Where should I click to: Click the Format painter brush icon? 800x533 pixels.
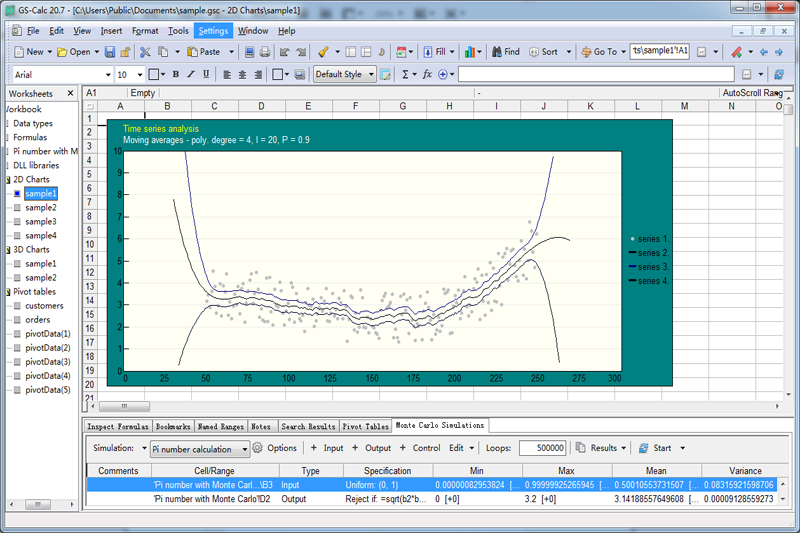(x=323, y=52)
